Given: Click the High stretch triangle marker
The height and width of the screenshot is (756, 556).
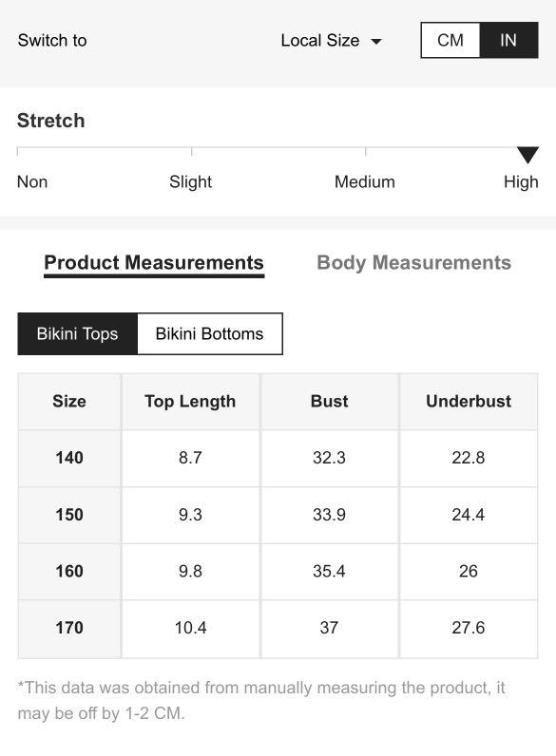Looking at the screenshot, I should pos(527,155).
